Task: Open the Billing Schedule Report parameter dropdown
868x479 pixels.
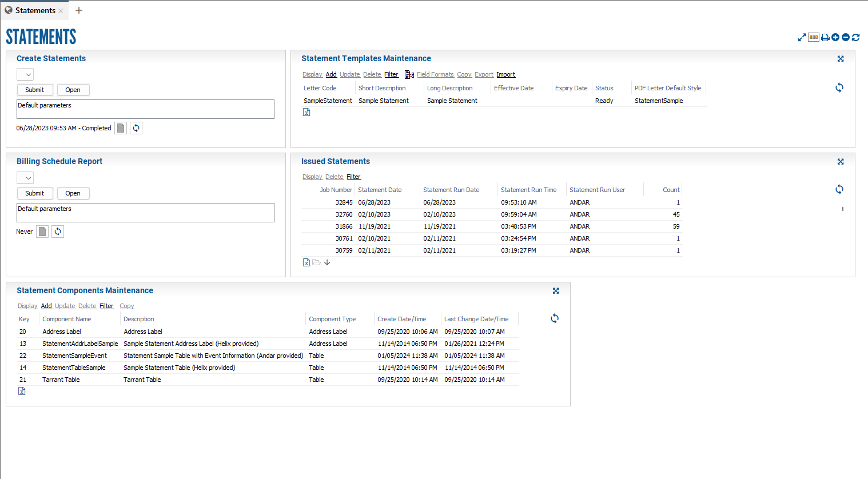Action: click(25, 178)
